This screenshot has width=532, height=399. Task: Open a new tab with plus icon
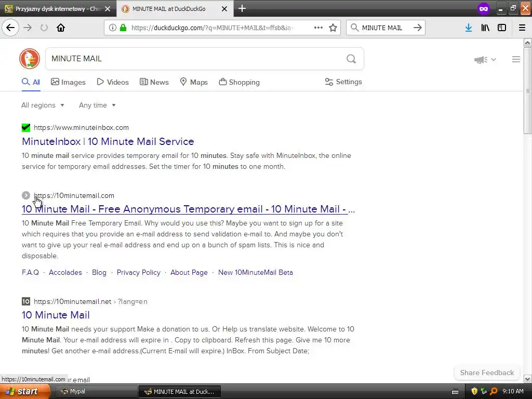[x=242, y=8]
